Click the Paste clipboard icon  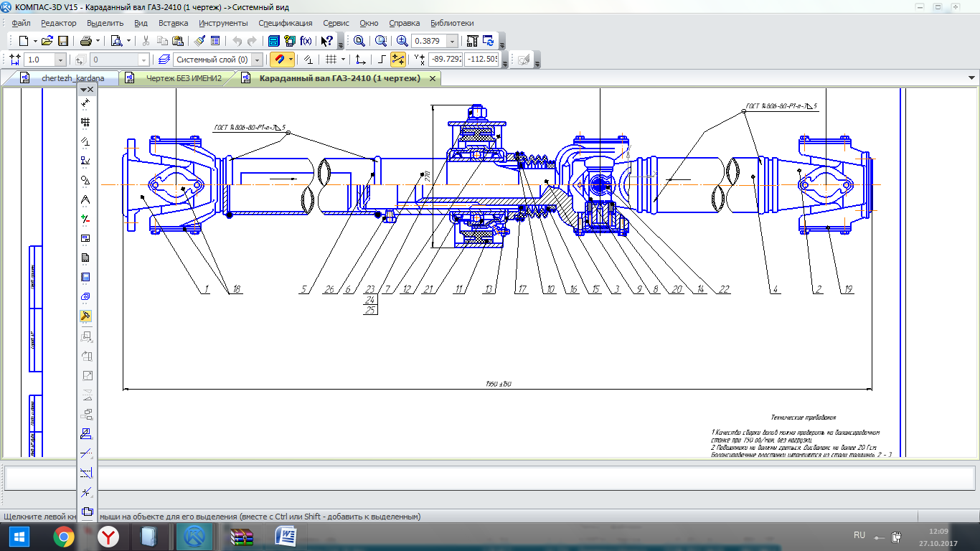tap(177, 41)
